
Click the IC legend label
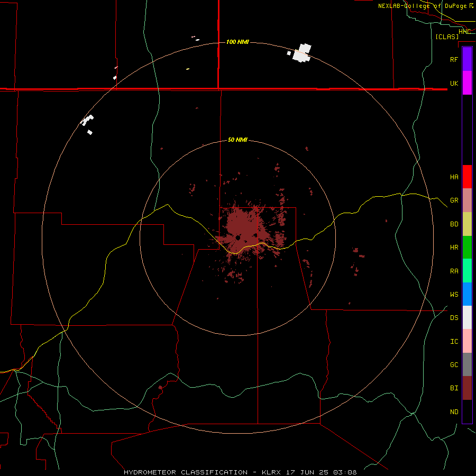[454, 342]
